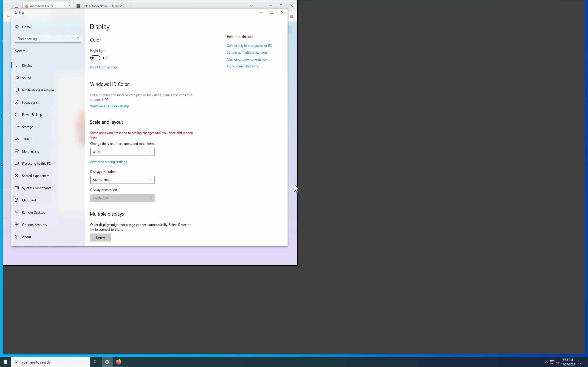The image size is (588, 367).
Task: Click the Storage drive icon
Action: [x=17, y=127]
